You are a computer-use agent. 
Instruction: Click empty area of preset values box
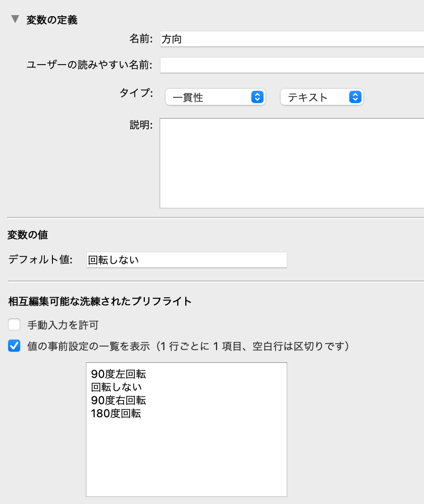pos(187,460)
